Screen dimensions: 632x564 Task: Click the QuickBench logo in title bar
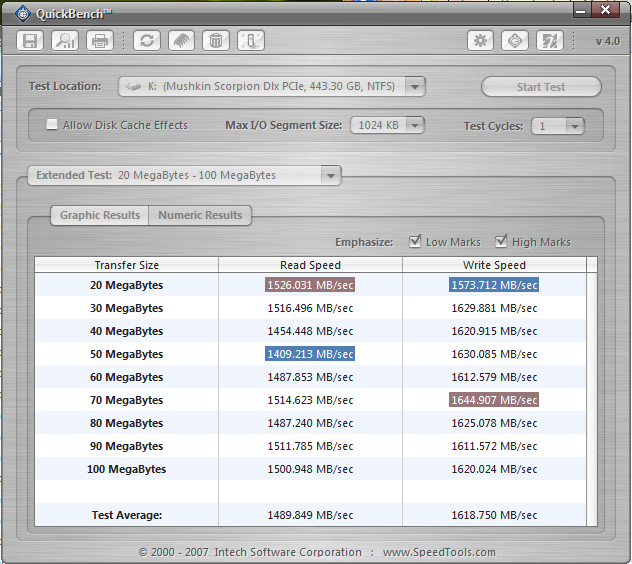click(x=22, y=12)
